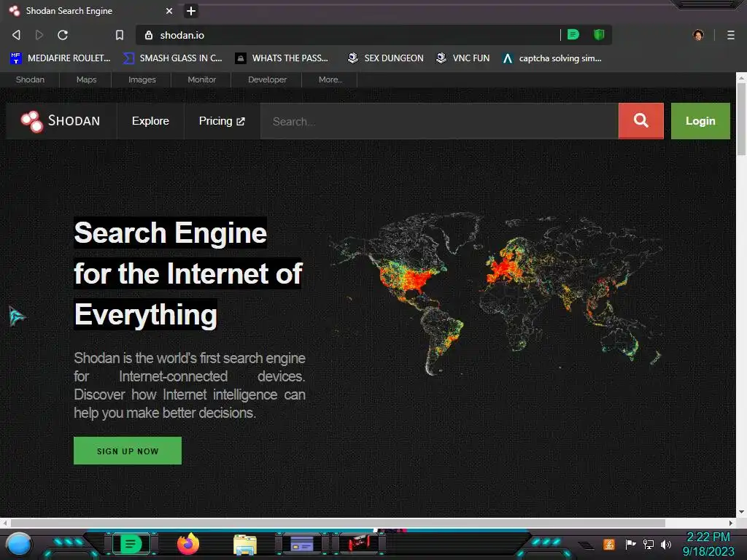
Task: Open the green chat extension icon in address bar
Action: 573,34
